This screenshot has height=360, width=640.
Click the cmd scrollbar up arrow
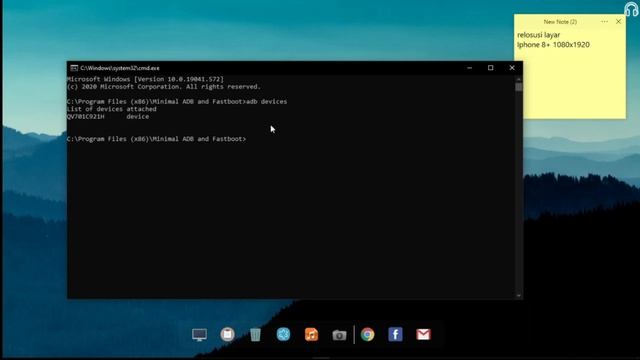pos(519,79)
